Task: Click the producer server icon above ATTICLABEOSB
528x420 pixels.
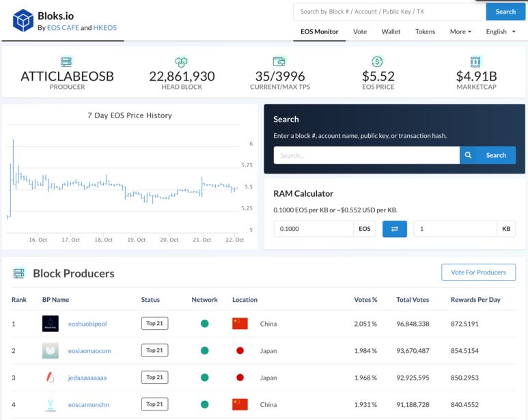Action: [x=66, y=61]
